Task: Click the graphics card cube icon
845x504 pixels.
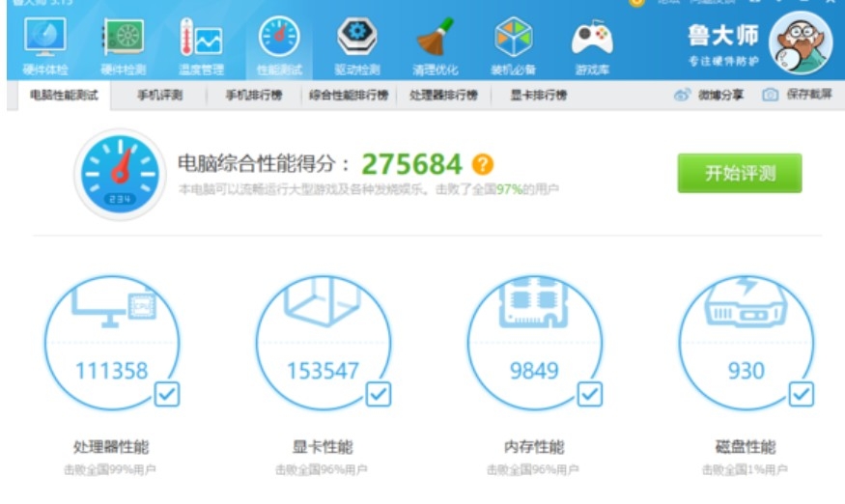Action: point(323,302)
